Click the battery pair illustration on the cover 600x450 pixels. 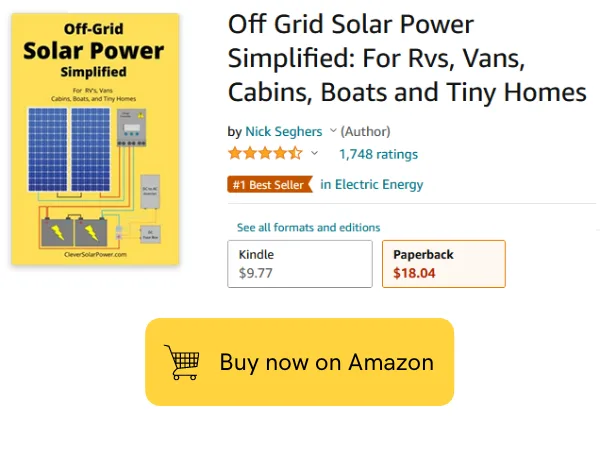(74, 231)
